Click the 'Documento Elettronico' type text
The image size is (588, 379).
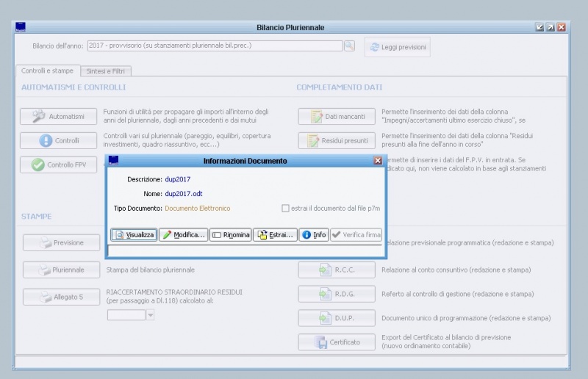tap(198, 209)
